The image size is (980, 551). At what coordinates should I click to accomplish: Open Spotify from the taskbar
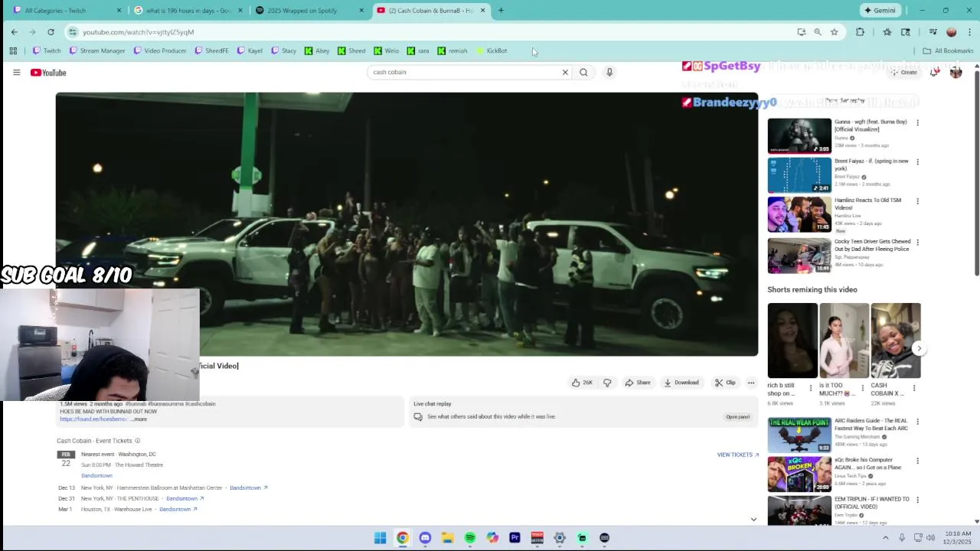470,538
